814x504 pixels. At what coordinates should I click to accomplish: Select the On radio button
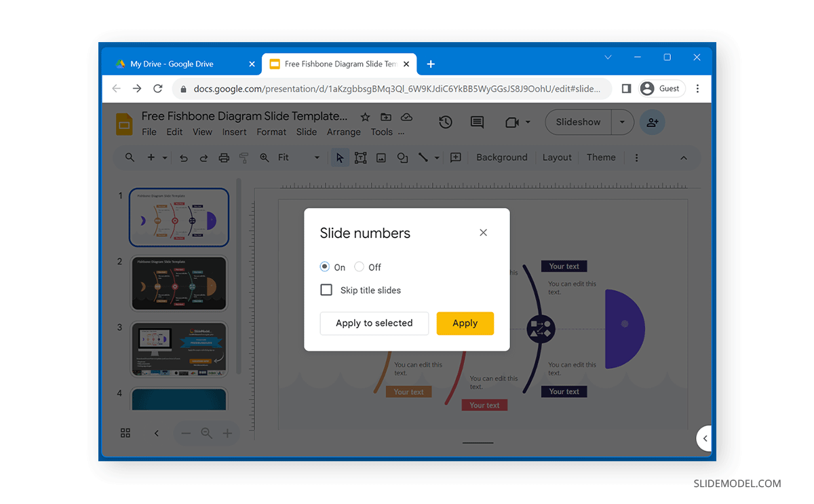[325, 267]
